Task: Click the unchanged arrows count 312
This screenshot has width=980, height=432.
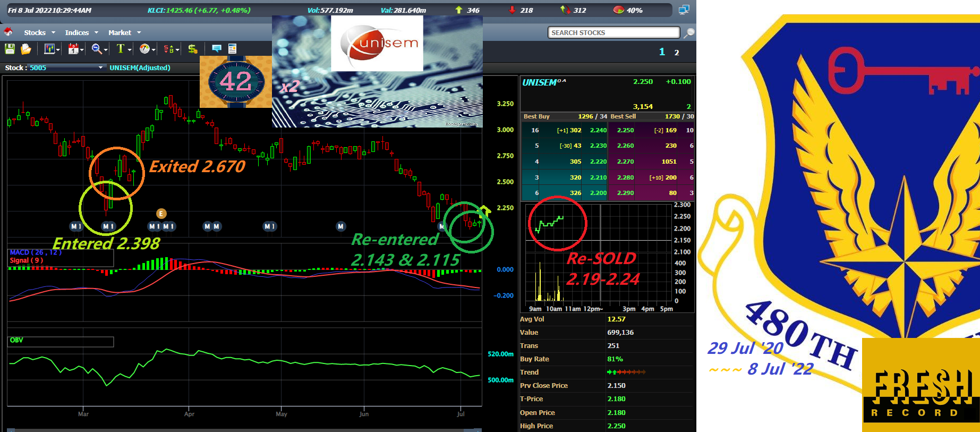Action: point(573,10)
